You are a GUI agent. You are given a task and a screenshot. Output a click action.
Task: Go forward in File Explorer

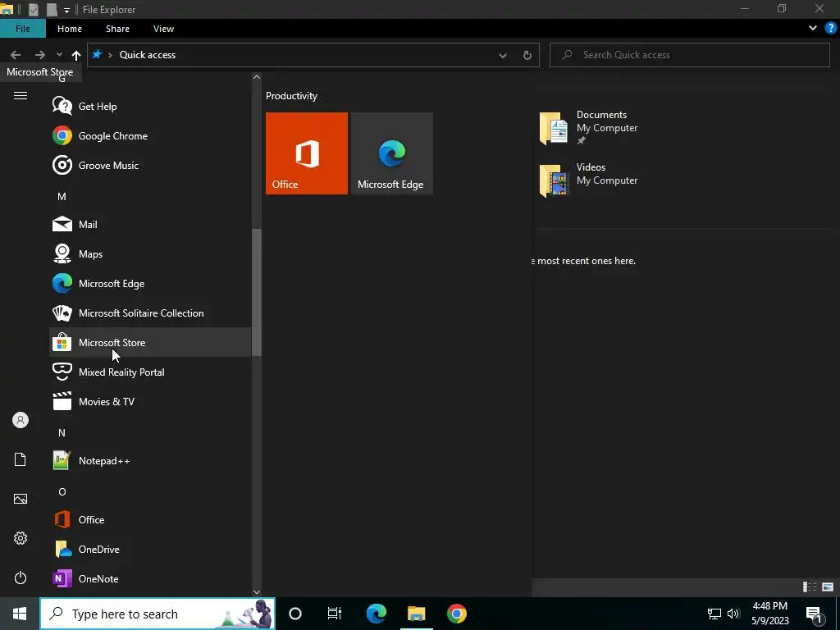[x=40, y=55]
